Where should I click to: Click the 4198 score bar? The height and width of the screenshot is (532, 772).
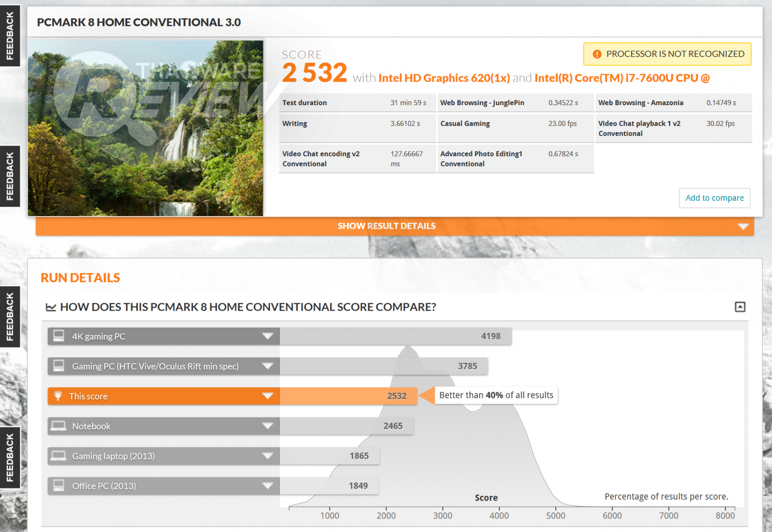[396, 336]
